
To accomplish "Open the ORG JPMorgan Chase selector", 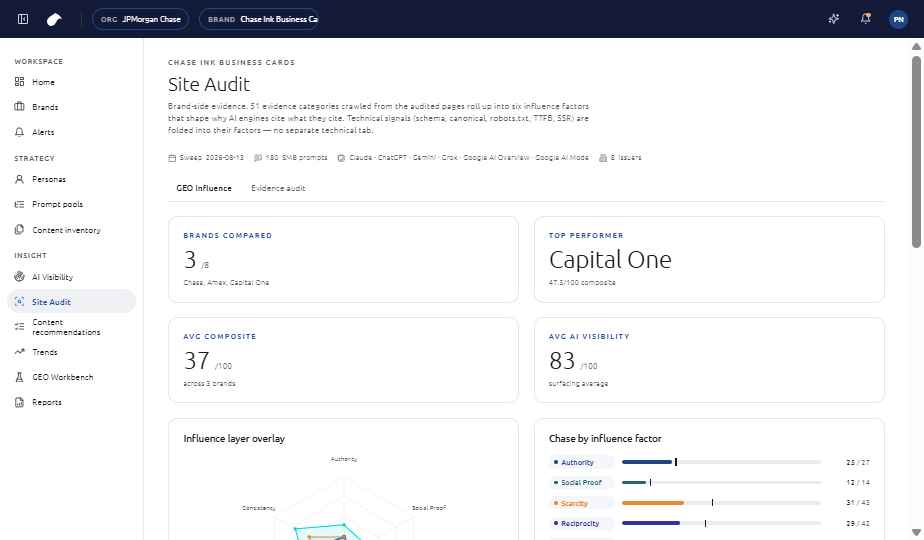I will point(140,19).
